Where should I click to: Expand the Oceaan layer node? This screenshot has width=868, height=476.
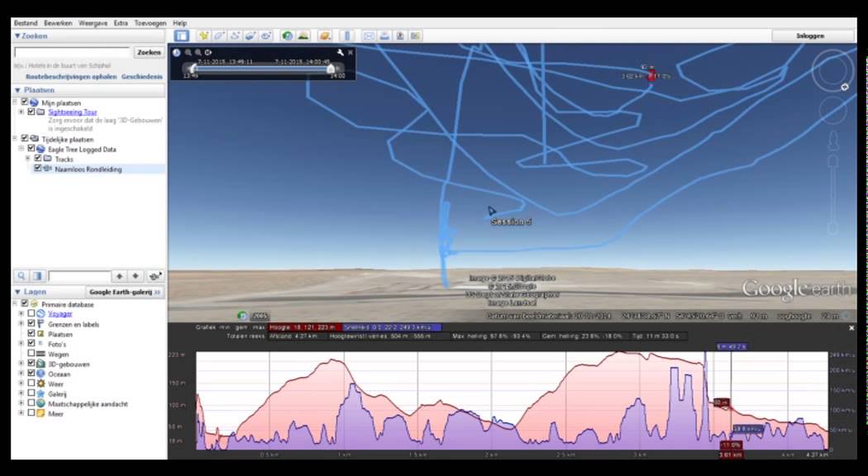coord(21,374)
